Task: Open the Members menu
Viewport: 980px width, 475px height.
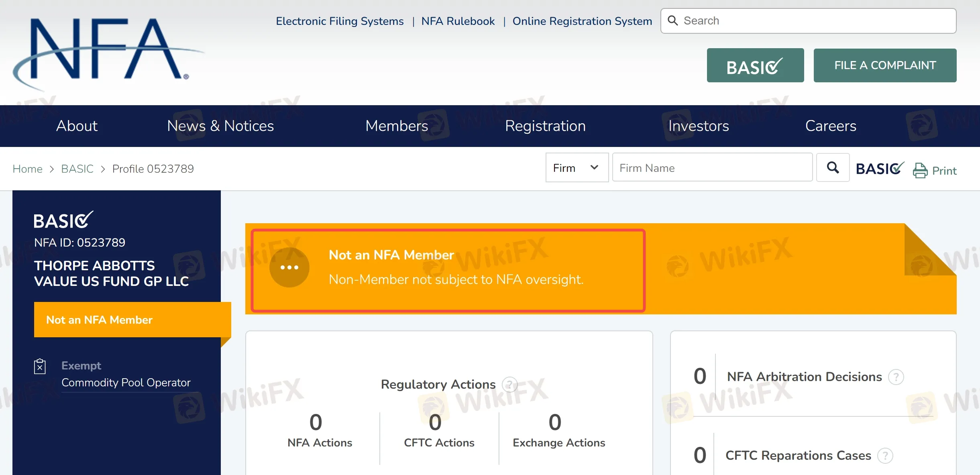Action: 397,126
